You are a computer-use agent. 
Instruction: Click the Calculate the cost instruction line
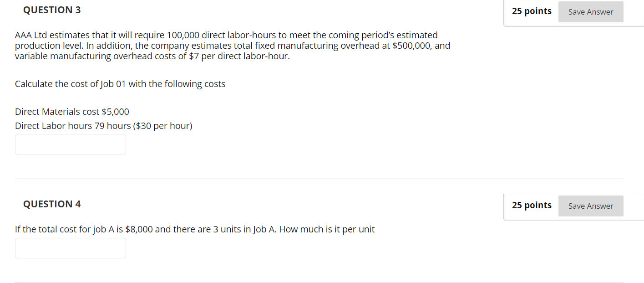120,83
